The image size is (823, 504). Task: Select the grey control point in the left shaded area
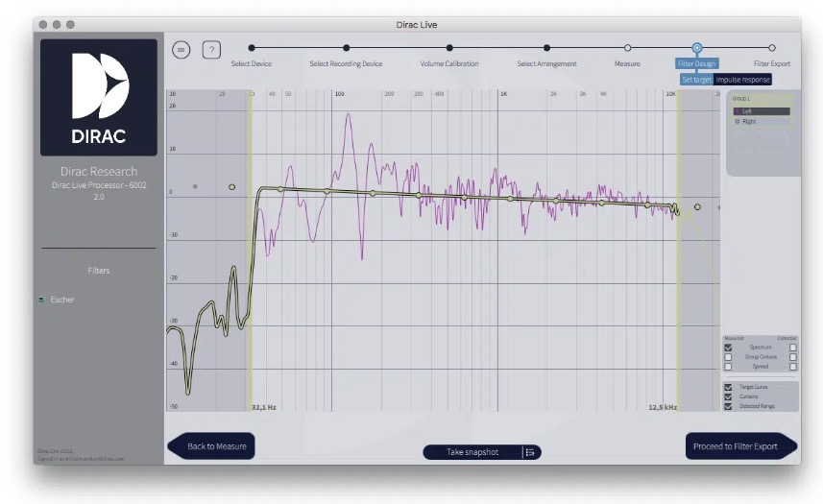pos(195,186)
